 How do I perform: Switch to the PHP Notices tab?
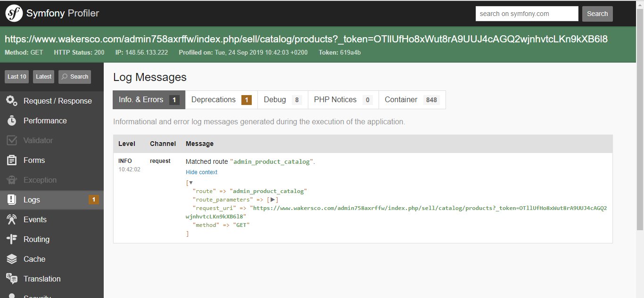pyautogui.click(x=343, y=100)
